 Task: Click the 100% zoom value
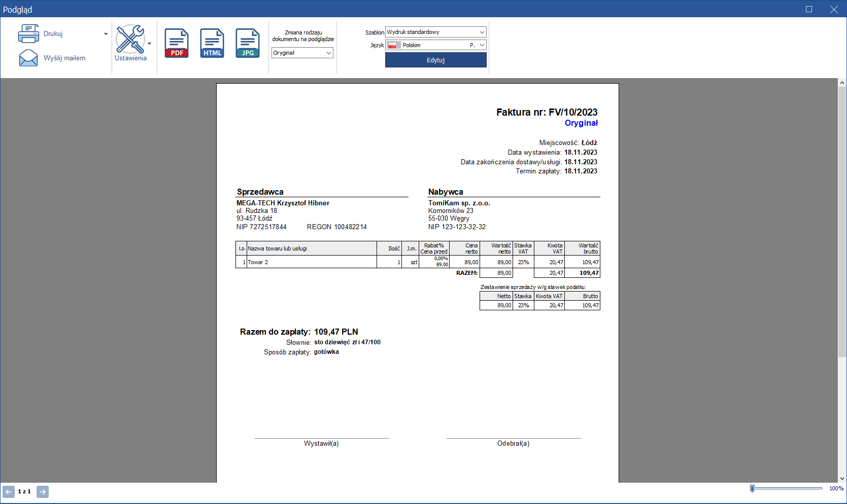(836, 488)
